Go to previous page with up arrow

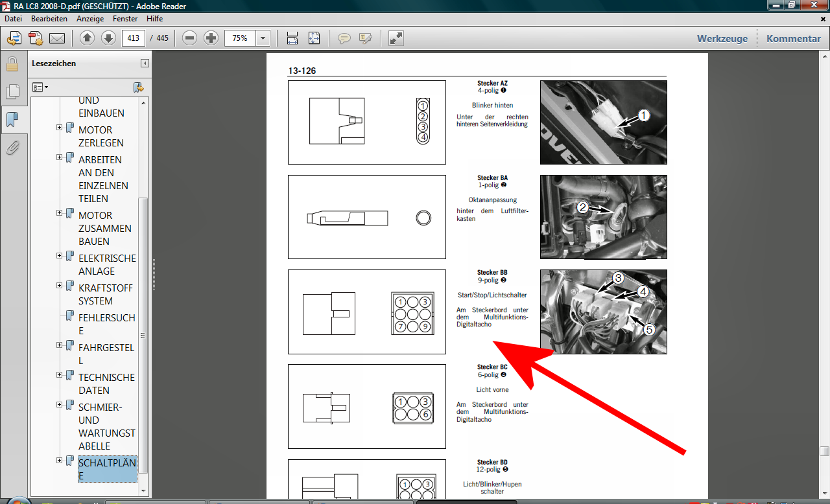click(88, 38)
